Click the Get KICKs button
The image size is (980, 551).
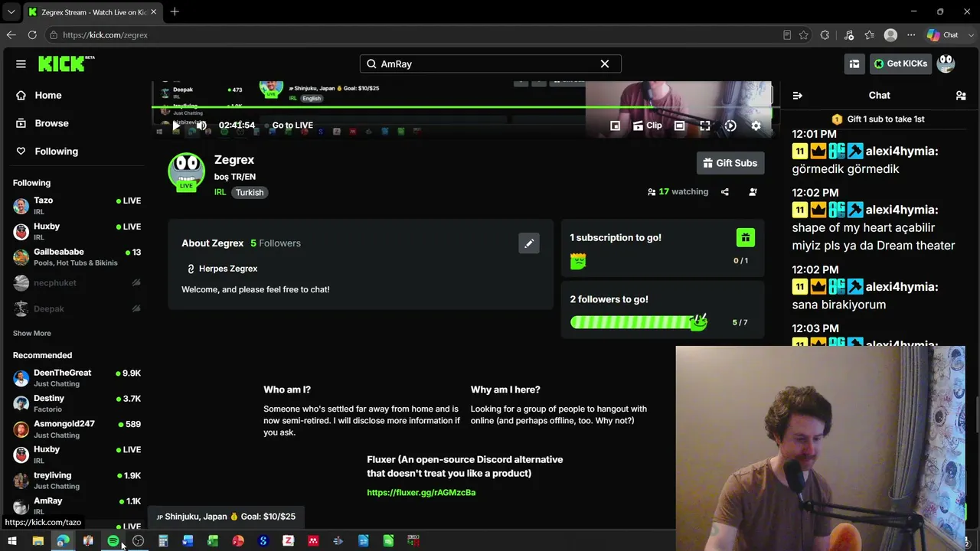pos(900,64)
